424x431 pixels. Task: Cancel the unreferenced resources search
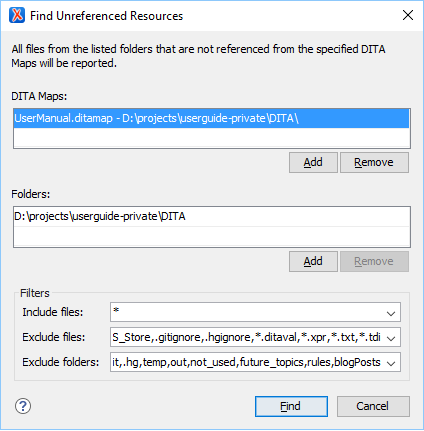373,406
